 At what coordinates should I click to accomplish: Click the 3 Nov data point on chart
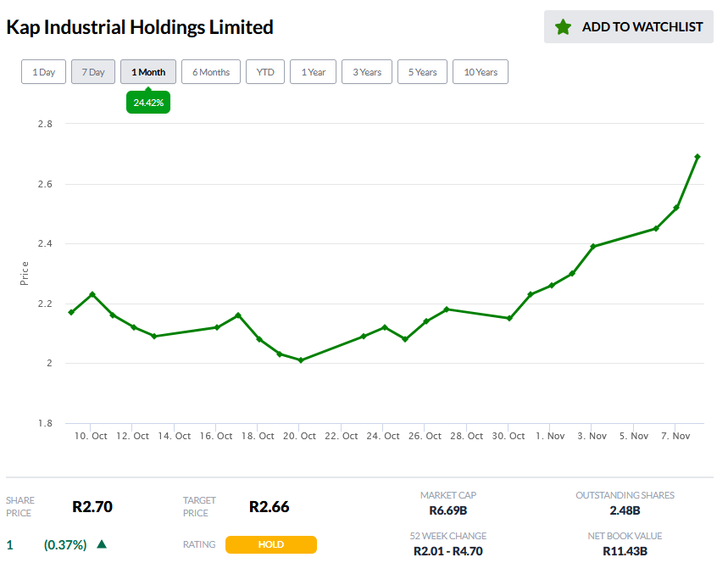point(593,246)
